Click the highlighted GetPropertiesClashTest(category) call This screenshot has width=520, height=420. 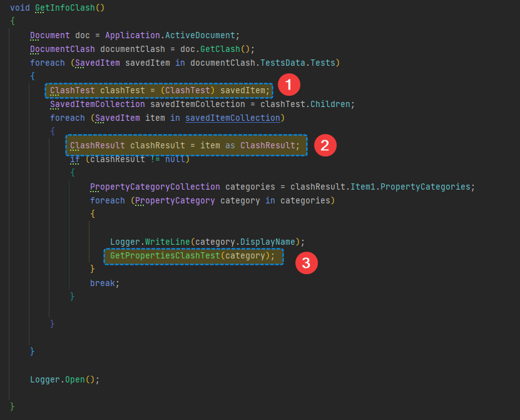(193, 256)
